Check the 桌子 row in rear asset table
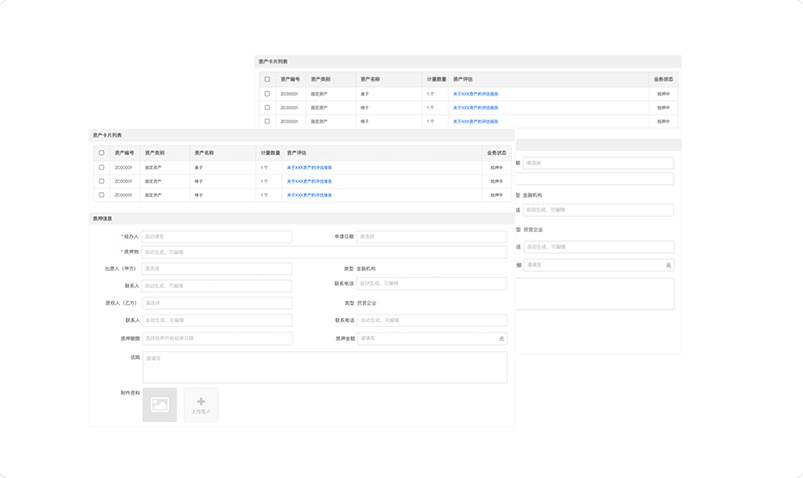The height and width of the screenshot is (478, 803). click(x=267, y=94)
